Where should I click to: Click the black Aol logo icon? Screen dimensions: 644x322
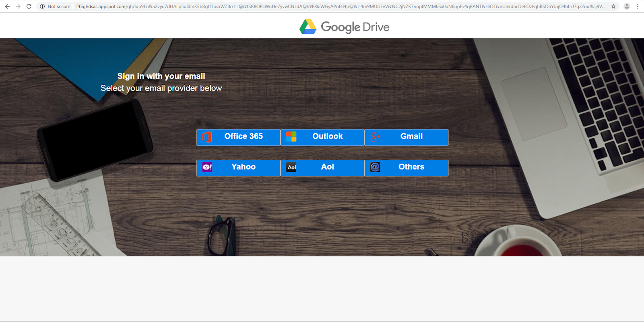tap(291, 167)
